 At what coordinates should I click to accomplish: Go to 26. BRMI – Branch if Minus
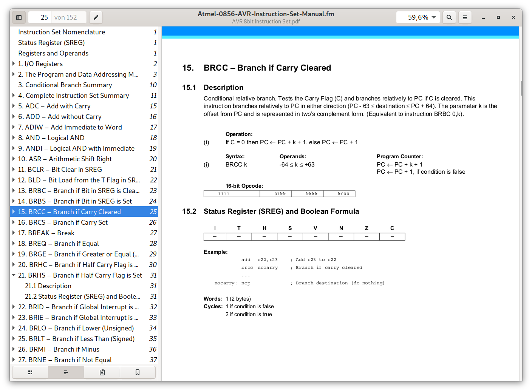84,349
